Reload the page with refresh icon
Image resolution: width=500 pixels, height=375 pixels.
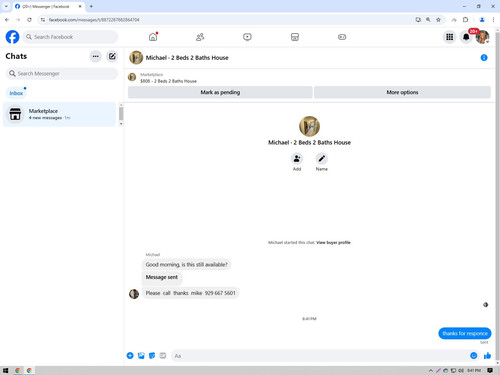[x=29, y=20]
